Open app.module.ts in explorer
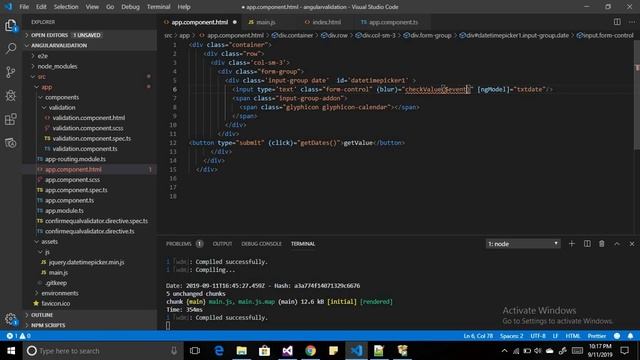 [x=64, y=211]
